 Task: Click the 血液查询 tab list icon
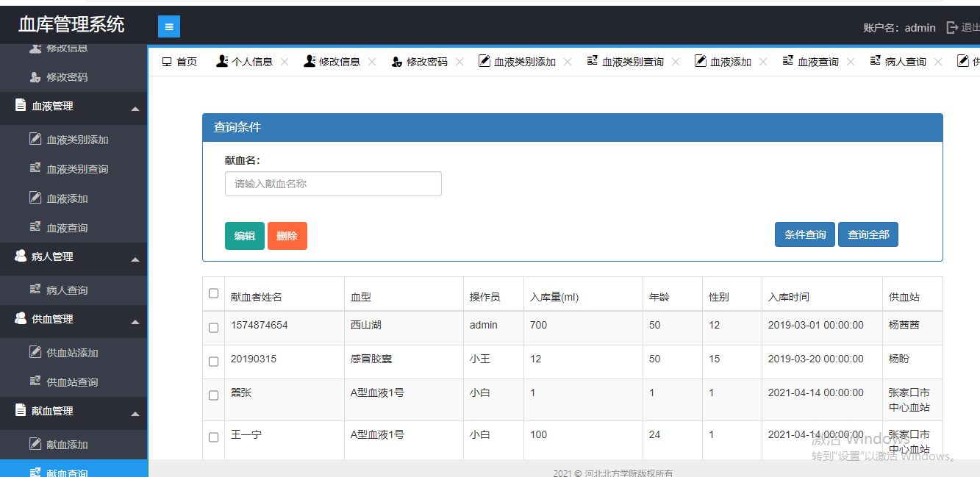coord(788,61)
